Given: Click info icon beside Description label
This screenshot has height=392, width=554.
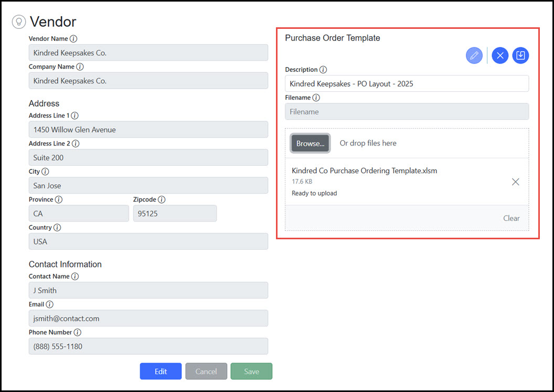Looking at the screenshot, I should coord(323,70).
